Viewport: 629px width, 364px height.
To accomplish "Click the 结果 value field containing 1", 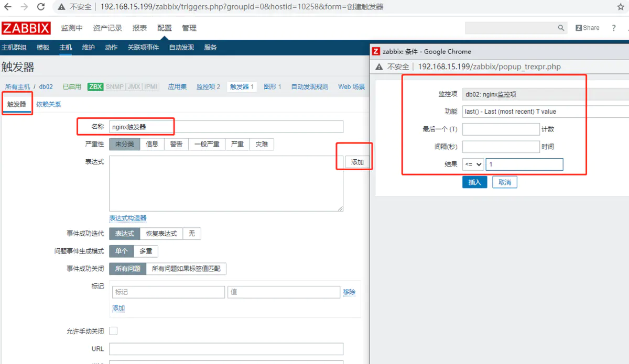I will click(524, 164).
